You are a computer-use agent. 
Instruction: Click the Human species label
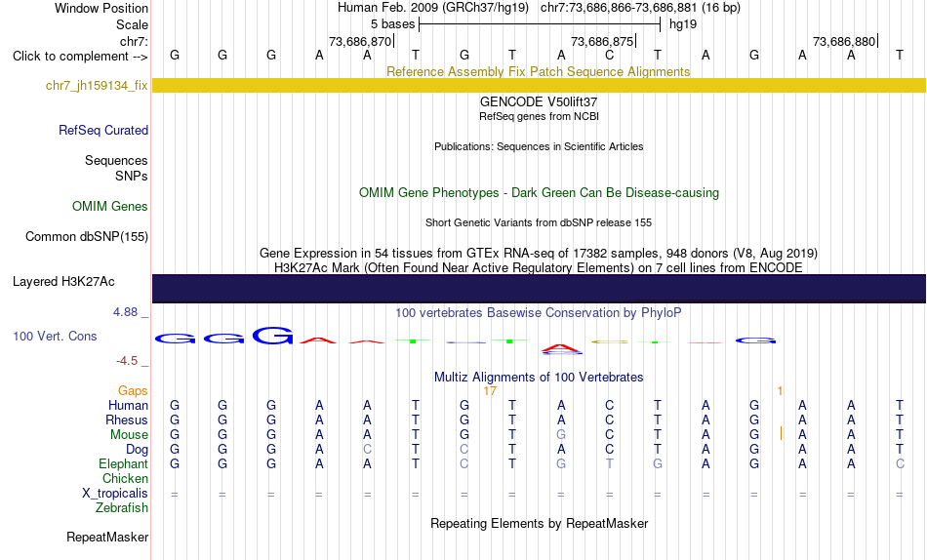pos(128,406)
